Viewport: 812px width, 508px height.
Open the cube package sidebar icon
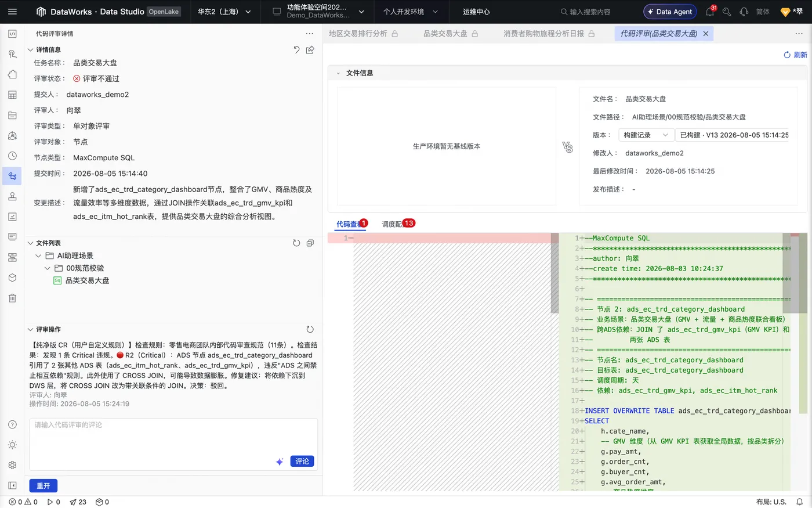coord(12,278)
